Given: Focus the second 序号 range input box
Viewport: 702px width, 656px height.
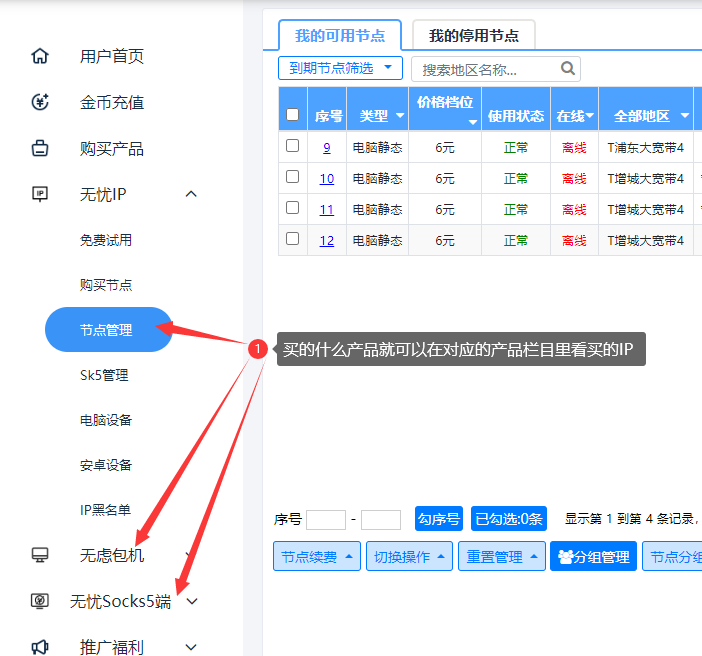Looking at the screenshot, I should [381, 519].
